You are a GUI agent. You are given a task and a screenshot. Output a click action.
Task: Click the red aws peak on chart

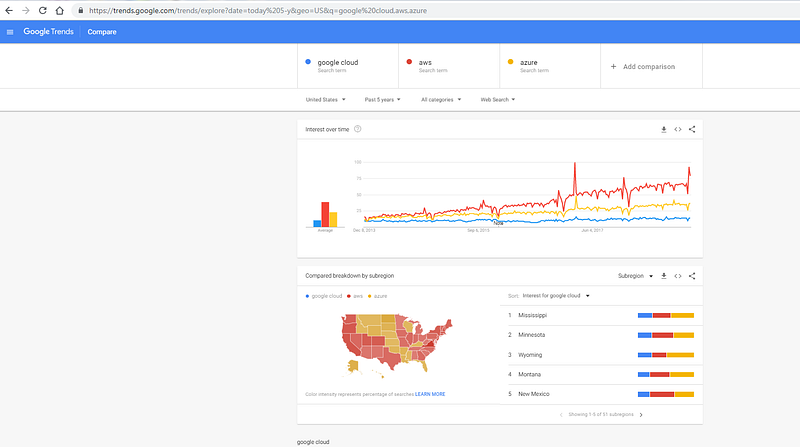click(575, 164)
